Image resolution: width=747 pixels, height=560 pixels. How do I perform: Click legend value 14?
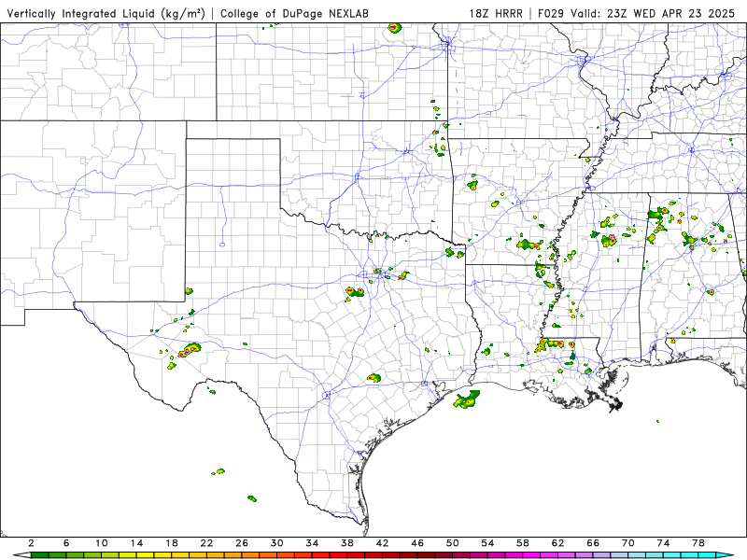pyautogui.click(x=136, y=543)
